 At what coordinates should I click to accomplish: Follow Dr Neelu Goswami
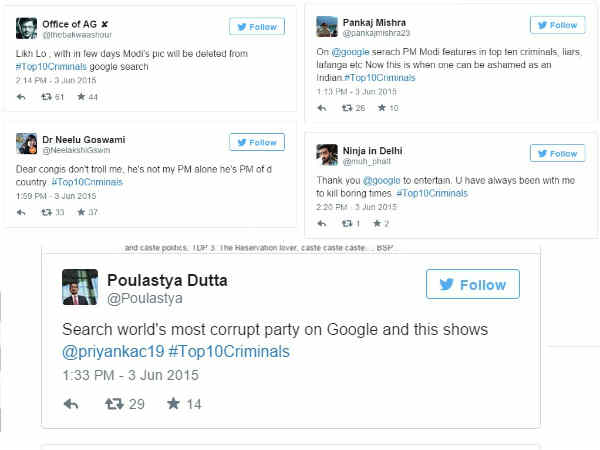click(x=257, y=142)
